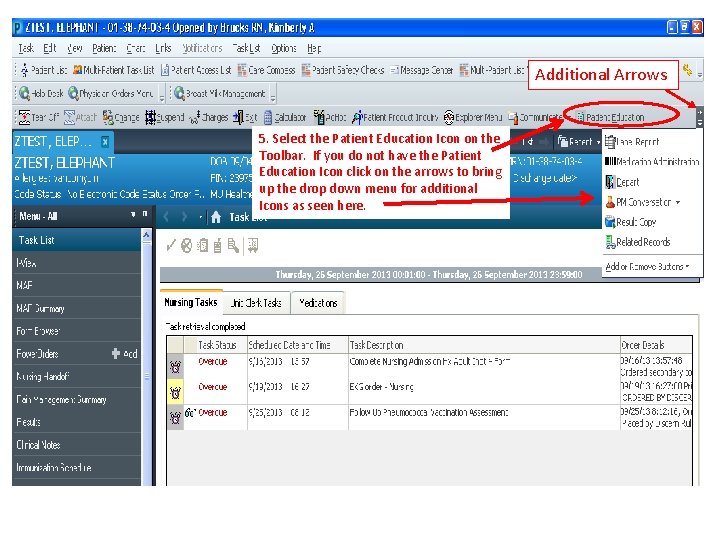Open Message Center

(x=422, y=70)
